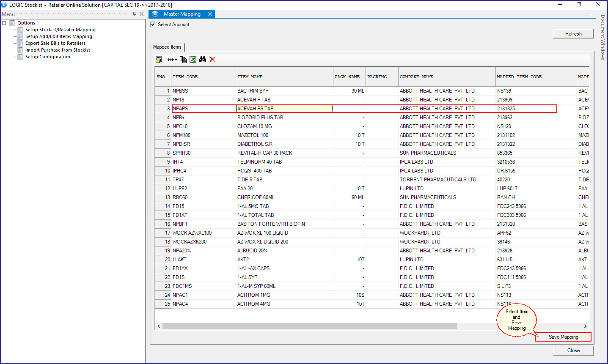Select the ACEVAH P TAB item cell
608x364 pixels.
click(284, 100)
